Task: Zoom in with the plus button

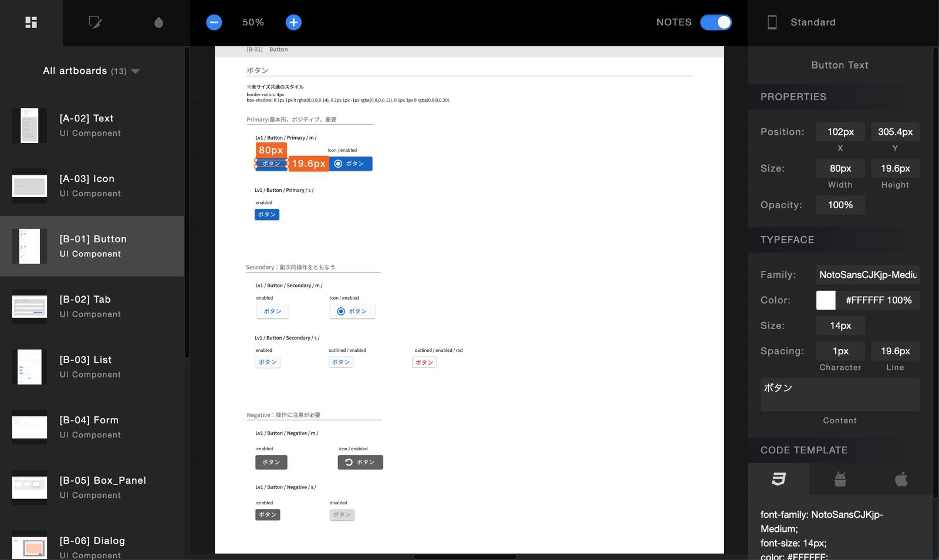Action: pos(293,22)
